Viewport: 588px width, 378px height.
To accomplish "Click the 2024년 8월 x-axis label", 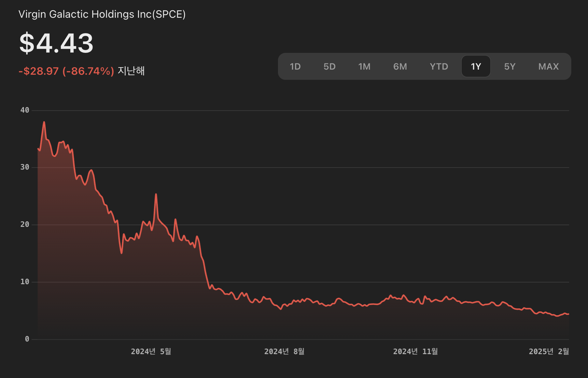I will tap(284, 351).
